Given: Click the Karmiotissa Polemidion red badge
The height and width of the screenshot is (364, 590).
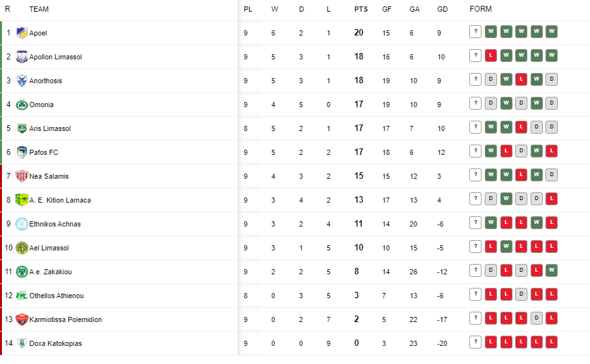Looking at the screenshot, I should [22, 319].
